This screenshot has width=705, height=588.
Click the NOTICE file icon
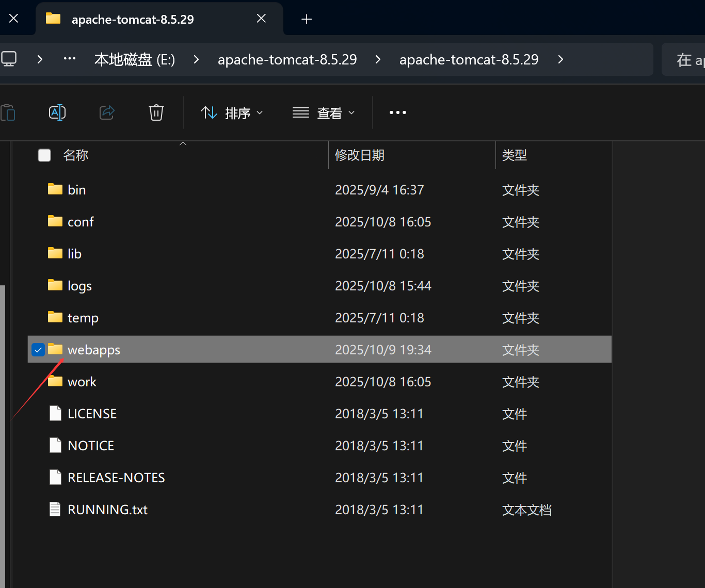[55, 445]
